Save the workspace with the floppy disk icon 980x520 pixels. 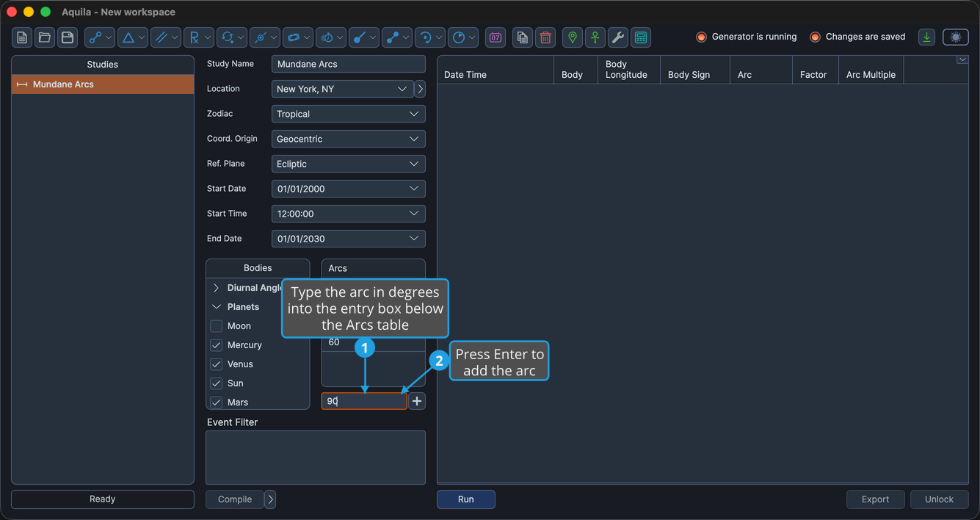(x=68, y=37)
